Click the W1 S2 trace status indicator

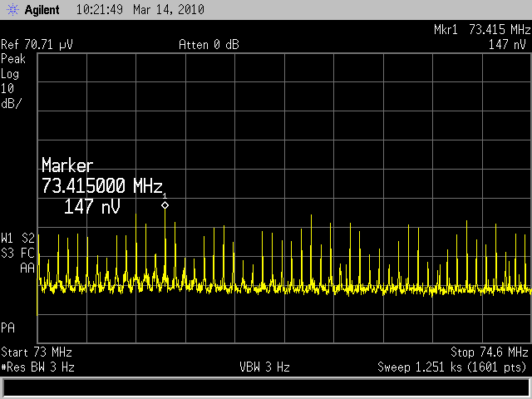[18, 237]
